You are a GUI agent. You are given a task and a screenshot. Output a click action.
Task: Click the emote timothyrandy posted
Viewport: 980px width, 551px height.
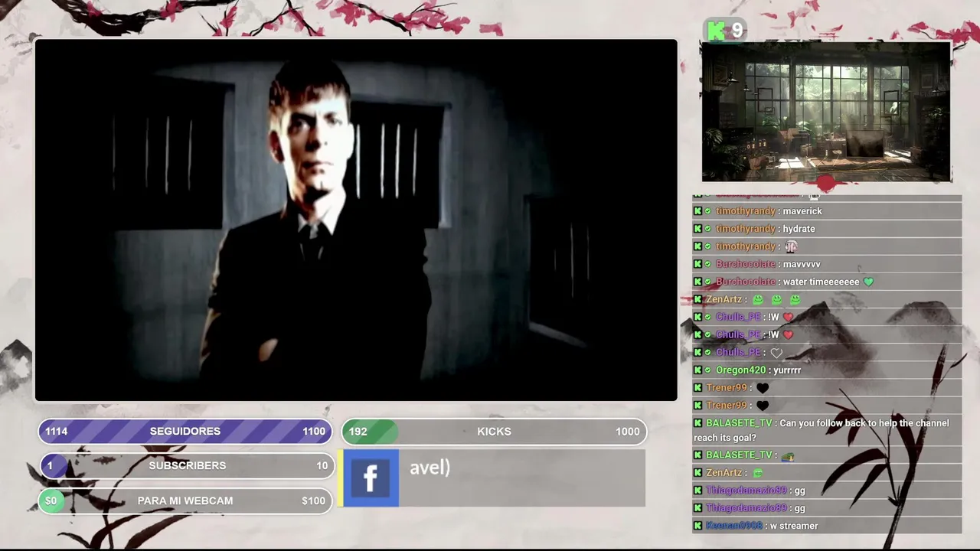(791, 246)
